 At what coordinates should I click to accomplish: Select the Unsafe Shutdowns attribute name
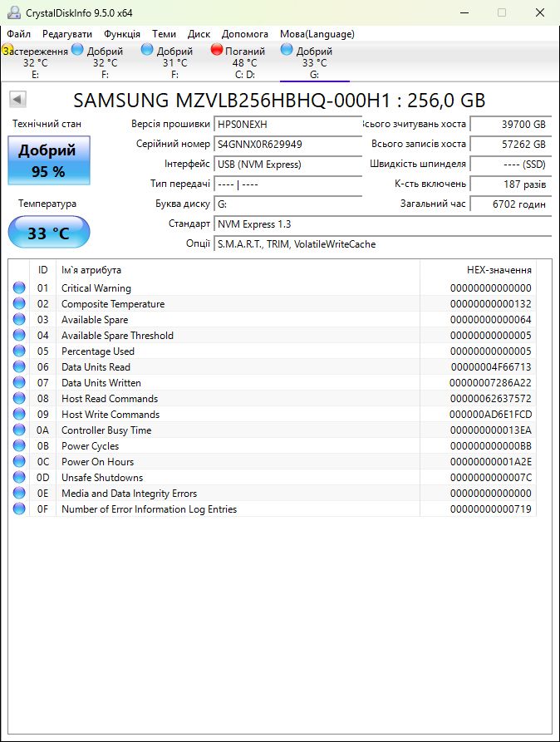(x=102, y=478)
